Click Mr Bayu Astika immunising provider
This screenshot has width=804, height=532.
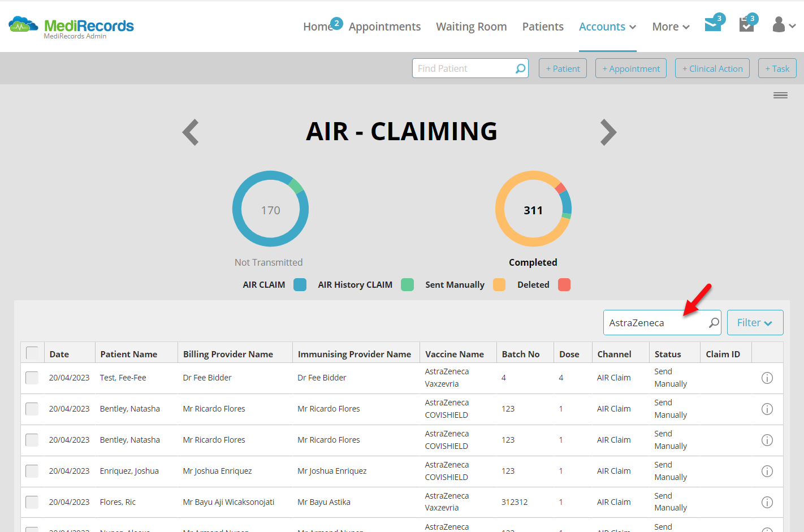(324, 502)
